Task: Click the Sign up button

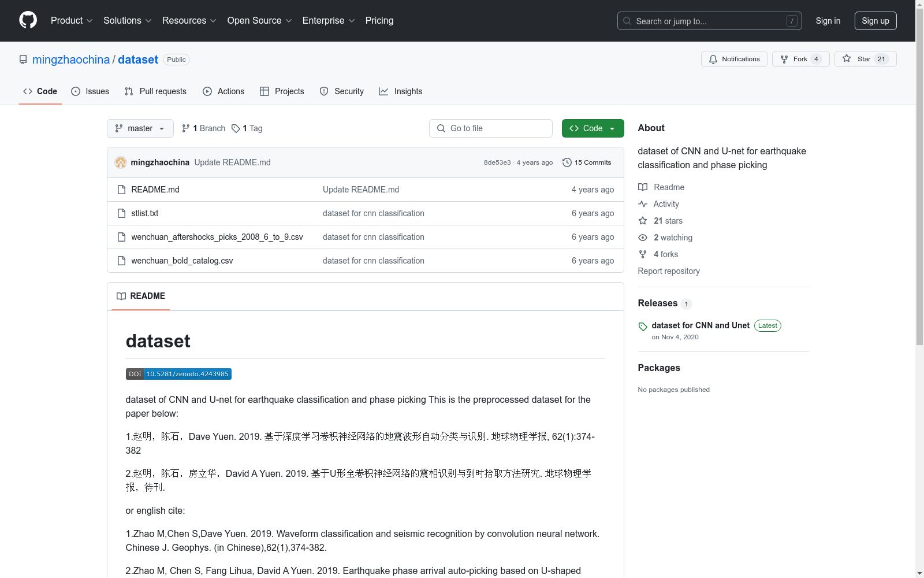Action: coord(875,21)
